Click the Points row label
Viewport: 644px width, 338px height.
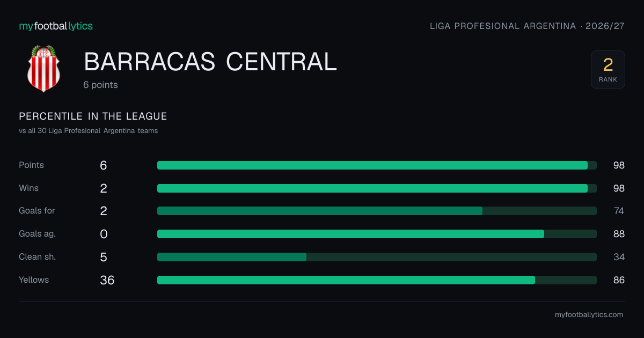[x=31, y=165]
